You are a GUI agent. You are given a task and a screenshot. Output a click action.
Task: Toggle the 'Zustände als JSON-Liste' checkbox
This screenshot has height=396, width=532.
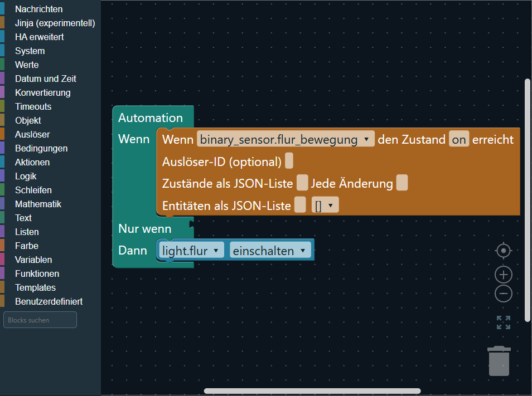point(302,183)
